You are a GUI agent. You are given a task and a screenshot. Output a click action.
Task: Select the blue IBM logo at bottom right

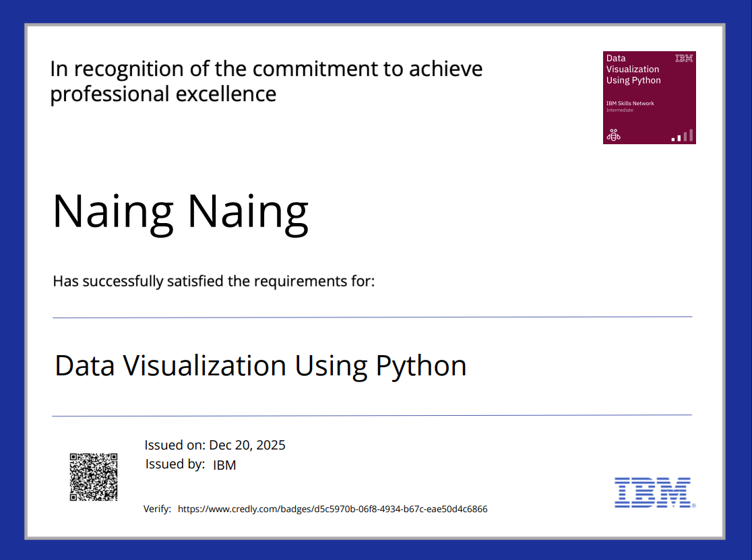pos(652,493)
